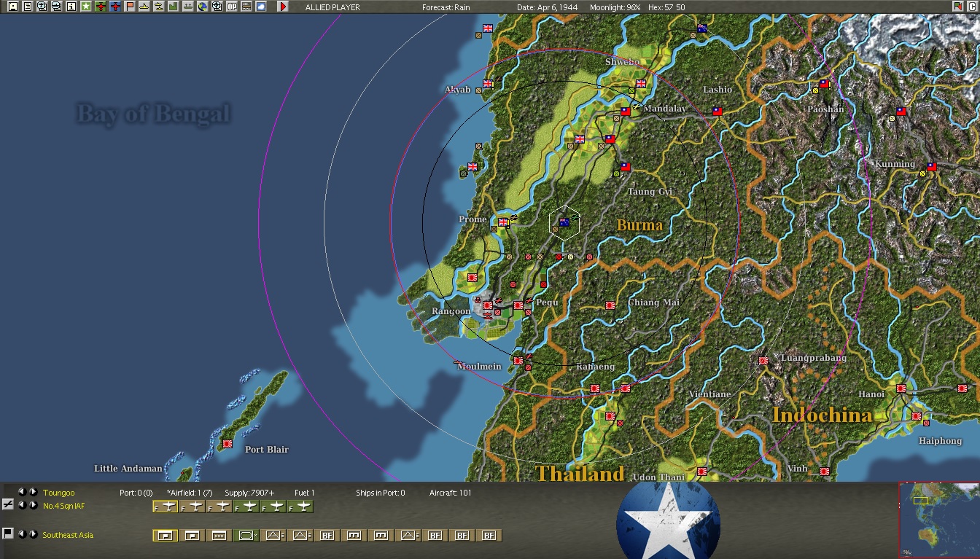Click the 'Supply: 7907+' base info text

(x=249, y=493)
